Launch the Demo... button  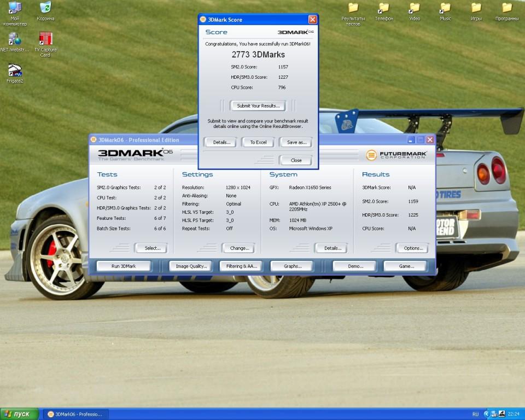coord(355,266)
